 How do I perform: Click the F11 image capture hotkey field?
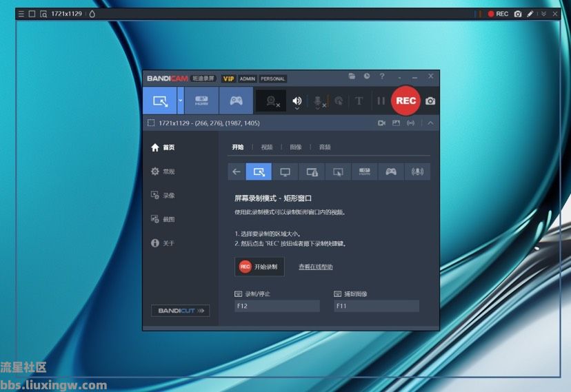(x=377, y=306)
